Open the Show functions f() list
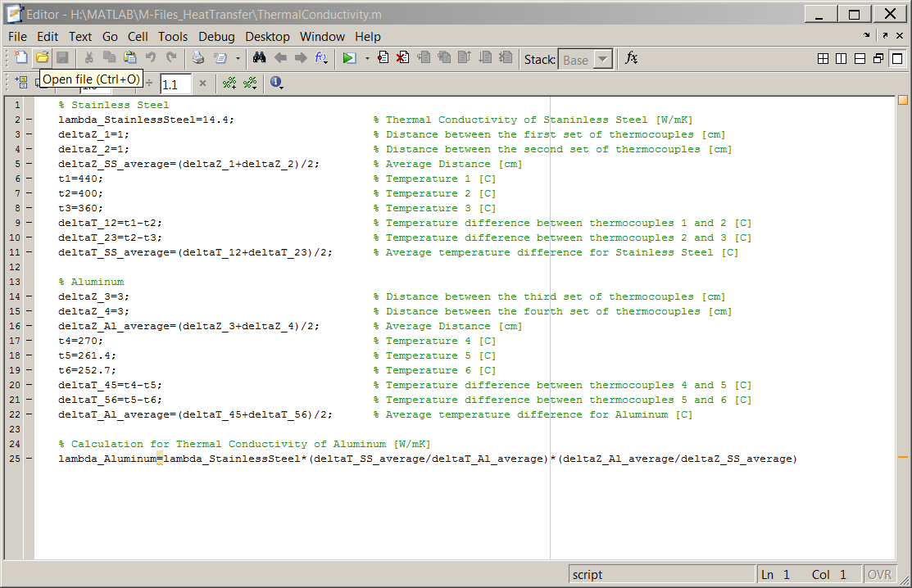The width and height of the screenshot is (912, 588). pos(321,57)
